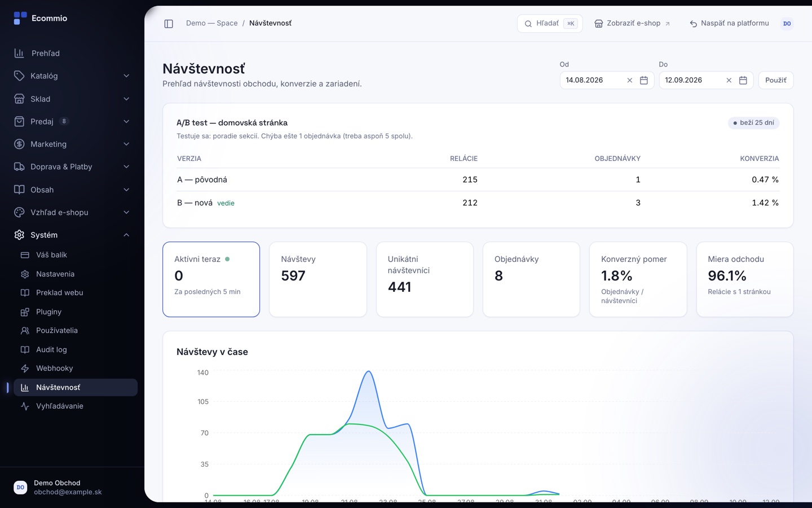Select the Návštevnosť sidebar item
Image resolution: width=812 pixels, height=508 pixels.
tap(76, 387)
